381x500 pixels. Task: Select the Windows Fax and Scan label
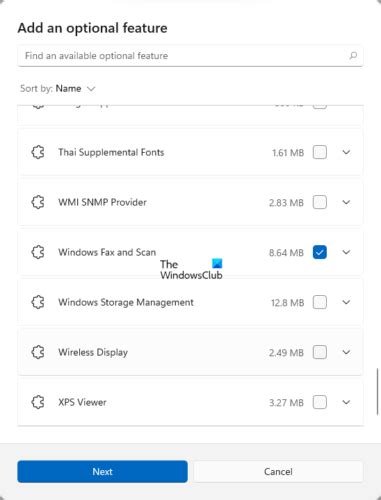click(x=107, y=252)
